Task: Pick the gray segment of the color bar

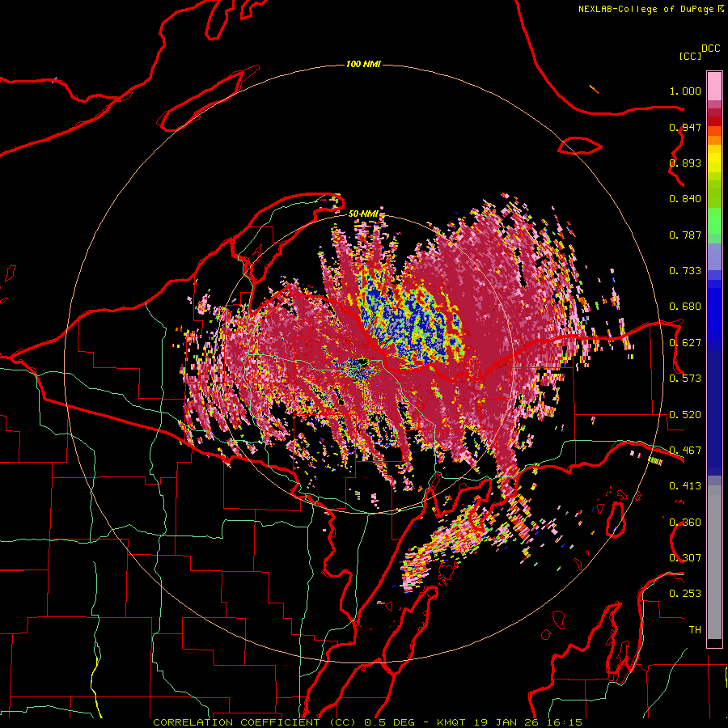Action: [714, 562]
